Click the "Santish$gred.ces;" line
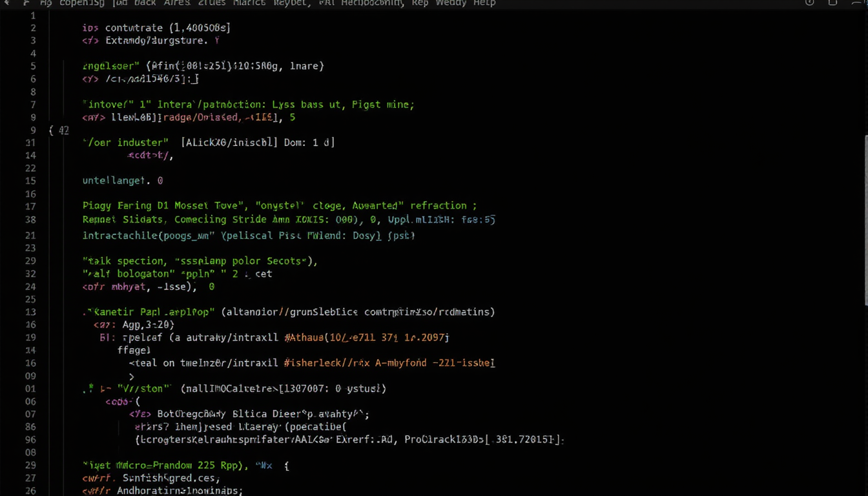868x496 pixels. click(x=151, y=479)
